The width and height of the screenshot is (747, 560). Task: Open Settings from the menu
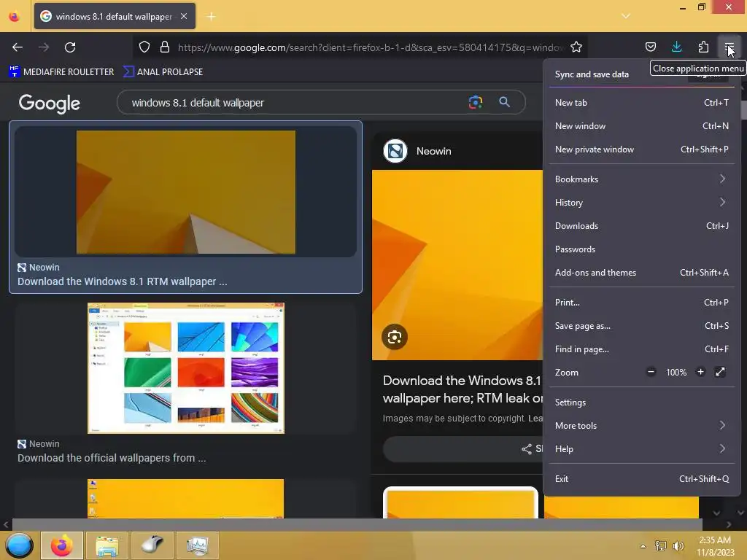tap(642, 402)
